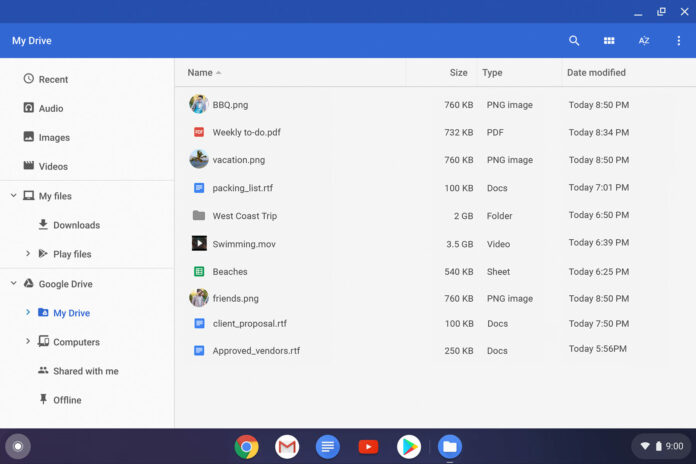The width and height of the screenshot is (696, 464).
Task: Open Downloads in the sidebar
Action: (76, 225)
